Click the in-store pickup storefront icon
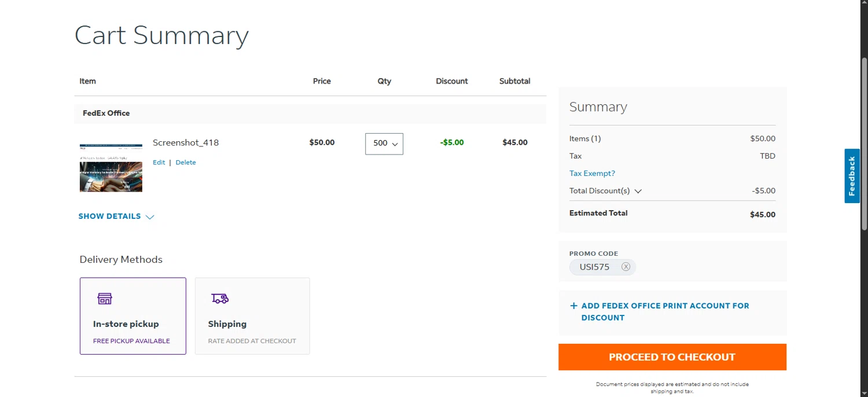This screenshot has height=397, width=868. [105, 299]
